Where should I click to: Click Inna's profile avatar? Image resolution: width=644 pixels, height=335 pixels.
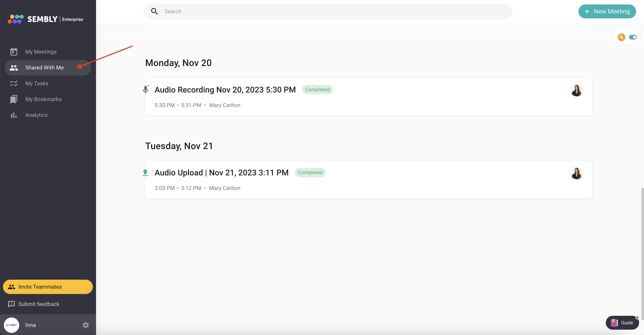12,325
